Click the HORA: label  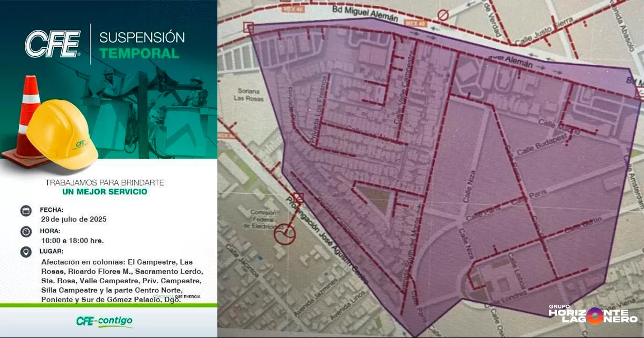[50, 231]
